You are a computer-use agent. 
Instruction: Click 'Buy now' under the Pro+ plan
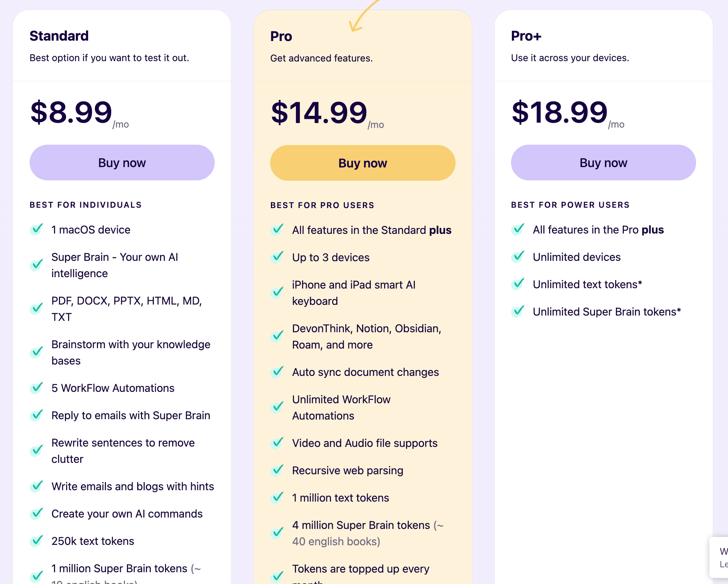[x=603, y=163]
